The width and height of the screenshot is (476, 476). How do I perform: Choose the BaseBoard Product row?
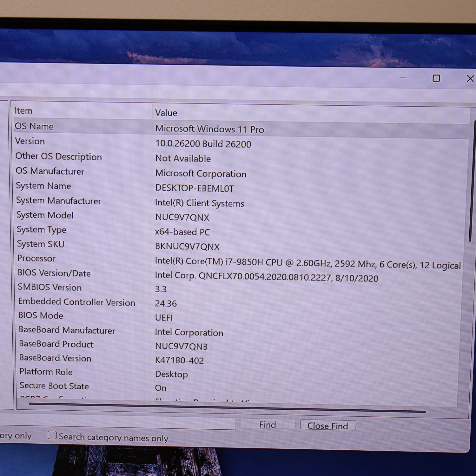56,344
